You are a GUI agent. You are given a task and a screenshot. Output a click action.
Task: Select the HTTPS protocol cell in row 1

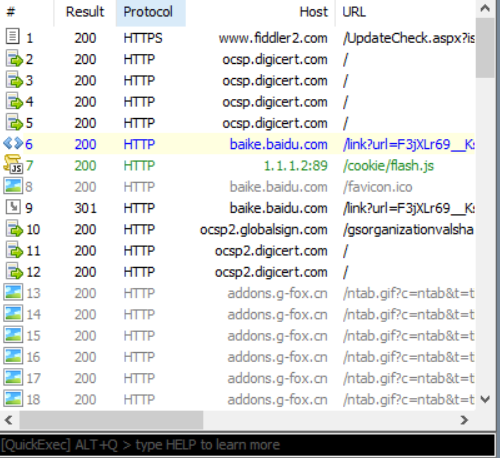143,38
